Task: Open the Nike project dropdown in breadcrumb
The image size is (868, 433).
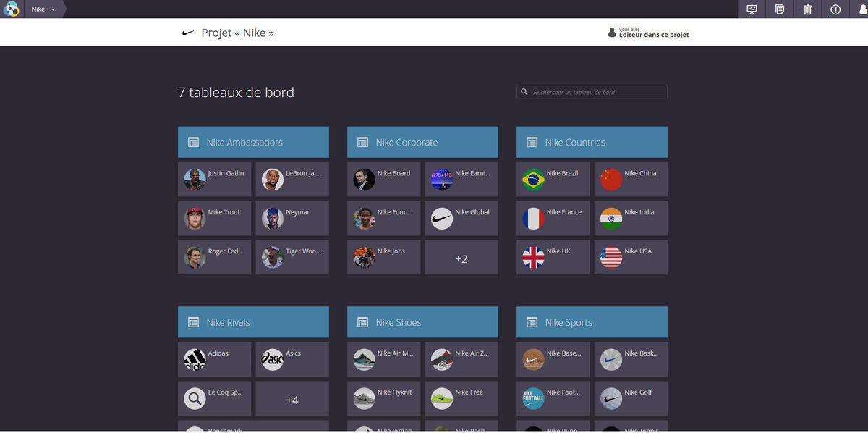Action: (x=43, y=9)
